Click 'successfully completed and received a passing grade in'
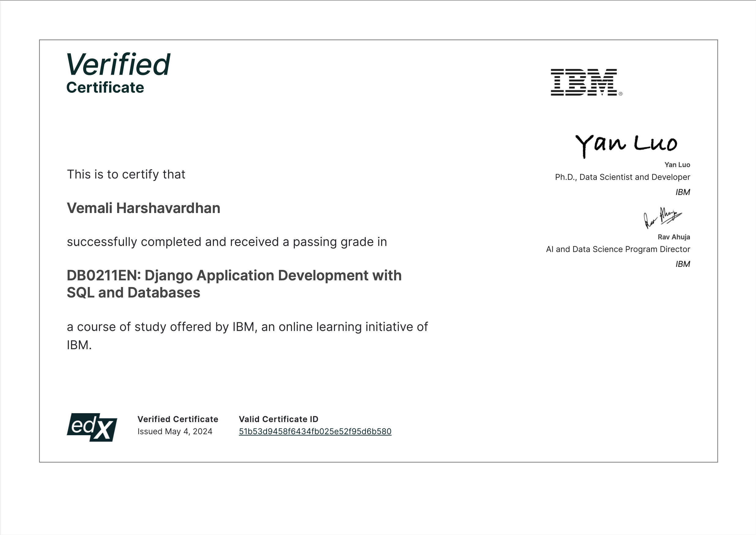The height and width of the screenshot is (535, 756). pos(227,242)
